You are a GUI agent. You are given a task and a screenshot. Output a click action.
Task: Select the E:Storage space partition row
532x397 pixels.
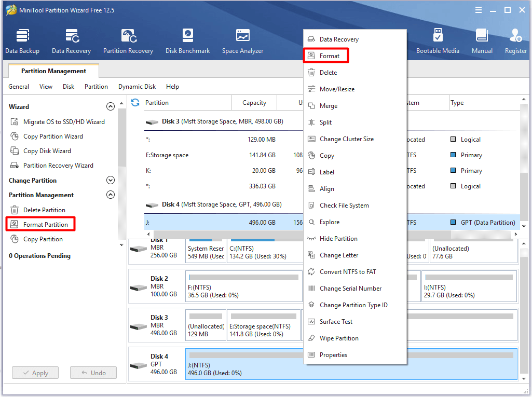[x=224, y=155]
